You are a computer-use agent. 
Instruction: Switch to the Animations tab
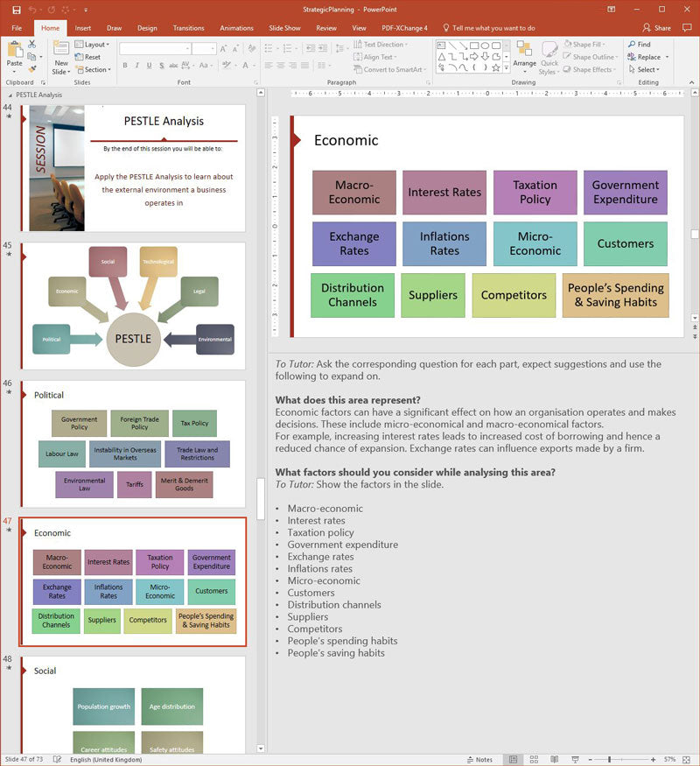(236, 28)
